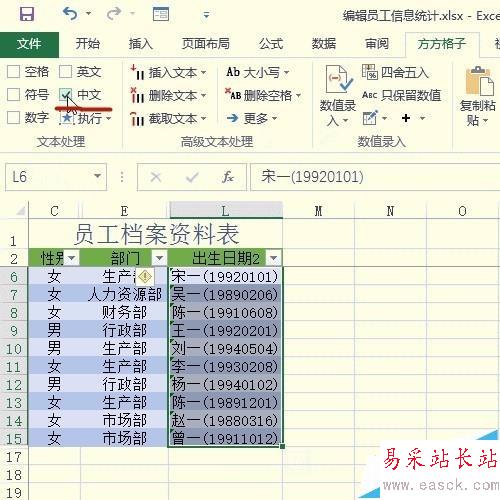The width and height of the screenshot is (500, 500).
Task: Click the yellow error warning icon
Action: coord(145,276)
